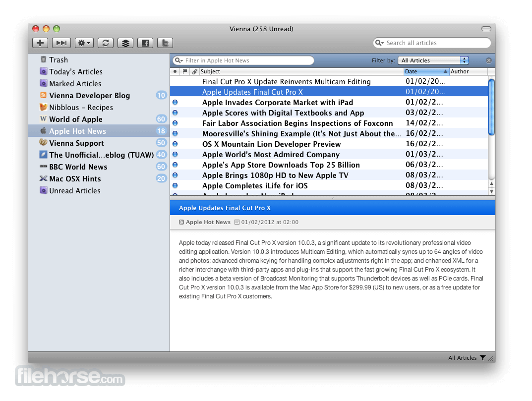Viewport: 532px width, 401px height.
Task: Sort articles by Author column
Action: tap(469, 71)
